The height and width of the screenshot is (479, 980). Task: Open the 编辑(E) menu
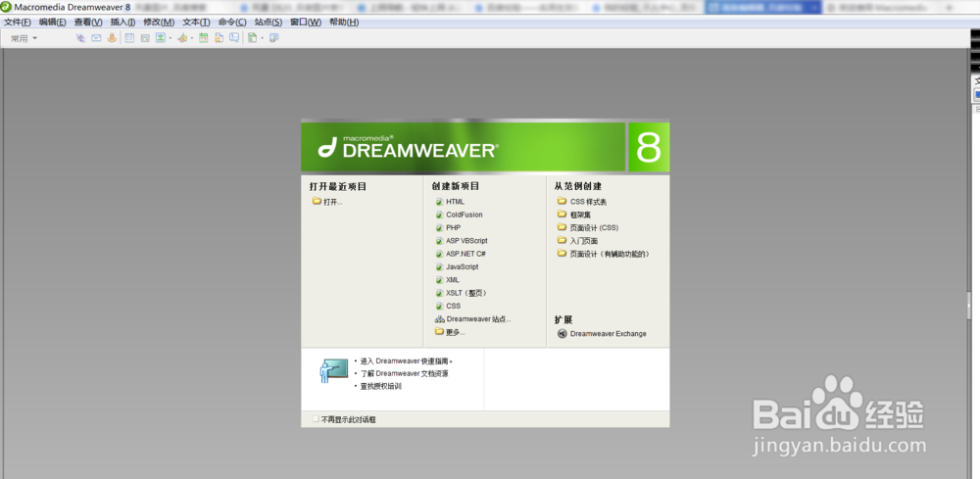(53, 22)
